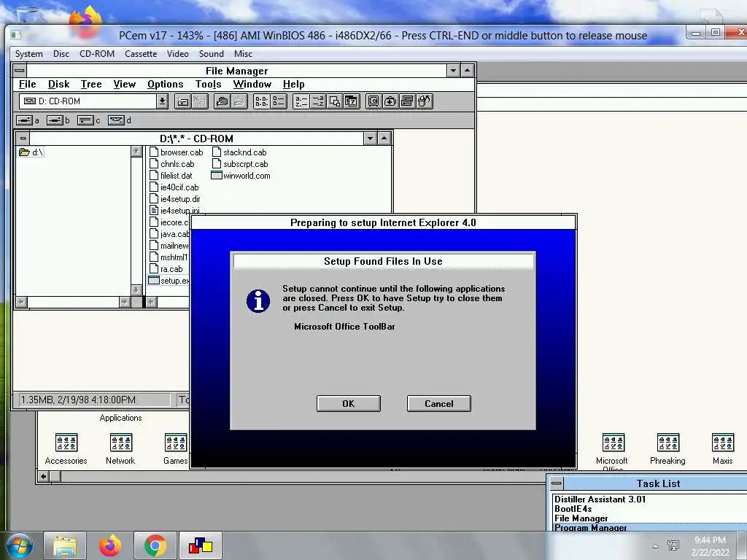Open PCem System menu
This screenshot has height=560, width=747.
(x=29, y=54)
